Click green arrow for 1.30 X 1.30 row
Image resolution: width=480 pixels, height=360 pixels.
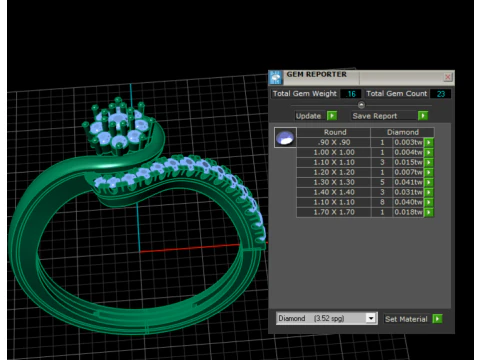(x=429, y=182)
